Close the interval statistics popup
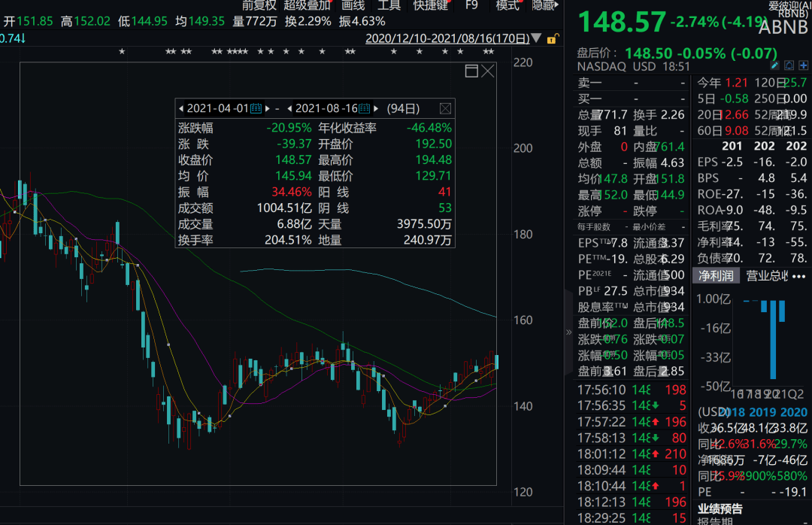Screen dimensions: 812x525 click(445, 108)
